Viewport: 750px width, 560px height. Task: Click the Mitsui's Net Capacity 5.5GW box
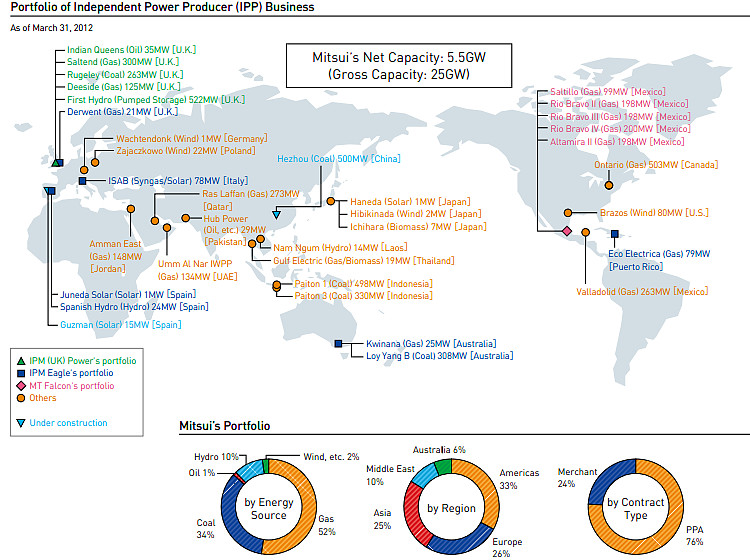[399, 66]
